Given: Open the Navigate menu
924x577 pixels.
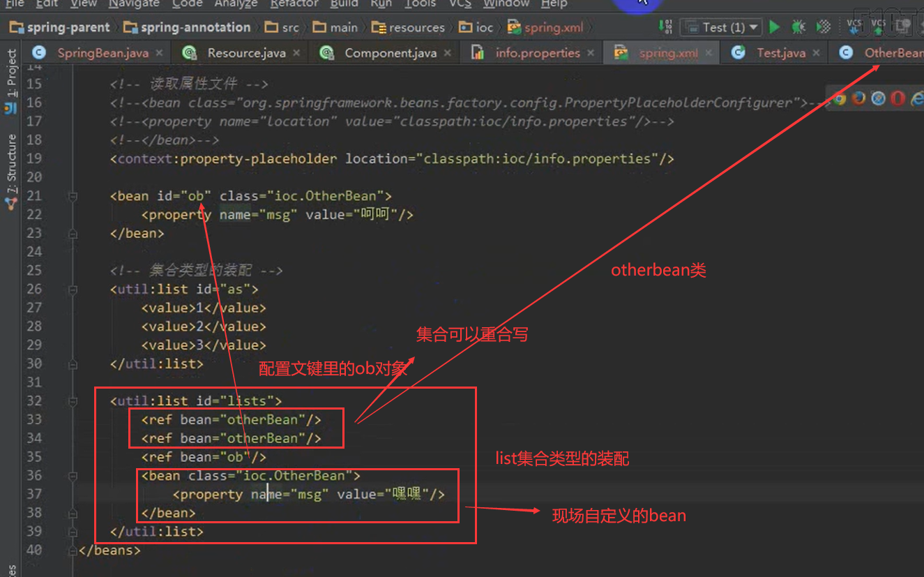Looking at the screenshot, I should (135, 4).
